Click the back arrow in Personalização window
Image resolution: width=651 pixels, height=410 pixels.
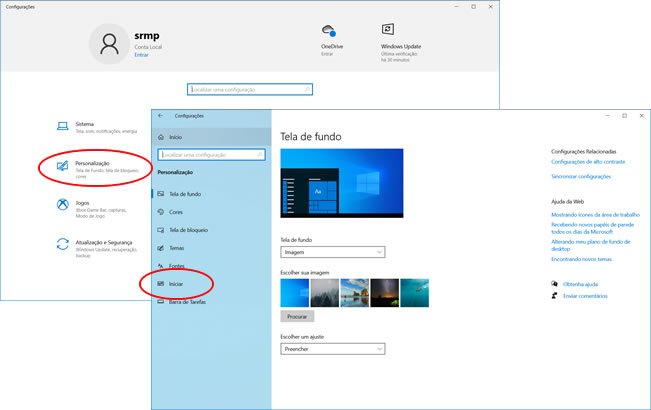161,116
